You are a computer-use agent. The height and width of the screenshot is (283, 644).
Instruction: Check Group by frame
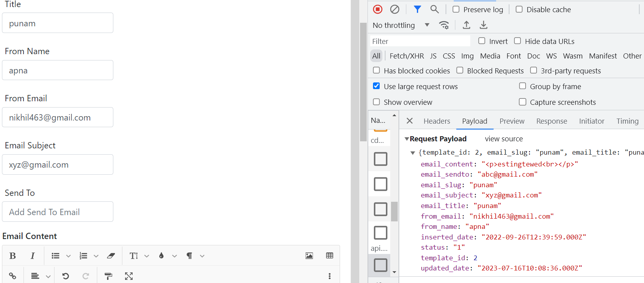522,86
